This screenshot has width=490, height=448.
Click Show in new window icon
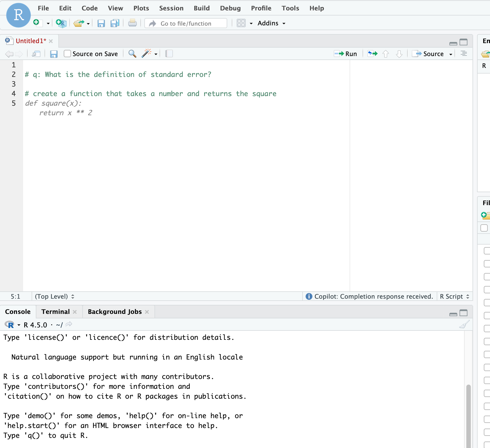click(36, 54)
